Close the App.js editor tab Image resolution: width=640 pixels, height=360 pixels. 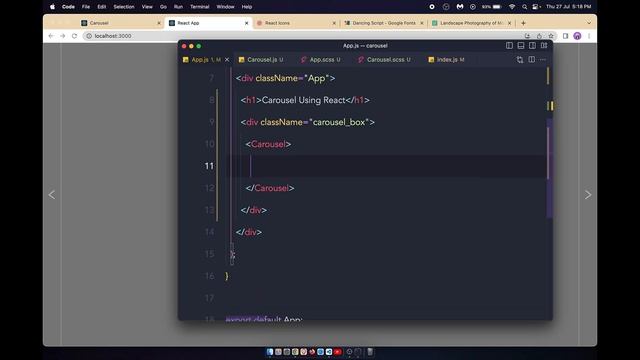tap(227, 60)
